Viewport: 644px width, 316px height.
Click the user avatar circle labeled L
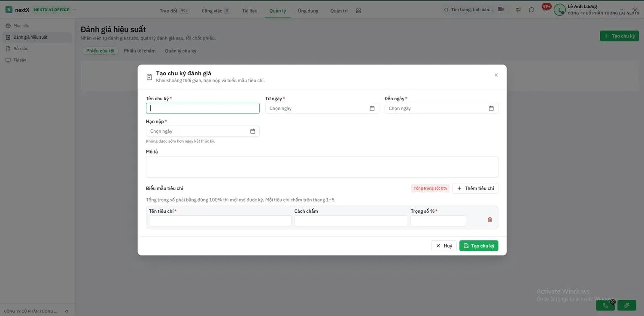pos(559,10)
